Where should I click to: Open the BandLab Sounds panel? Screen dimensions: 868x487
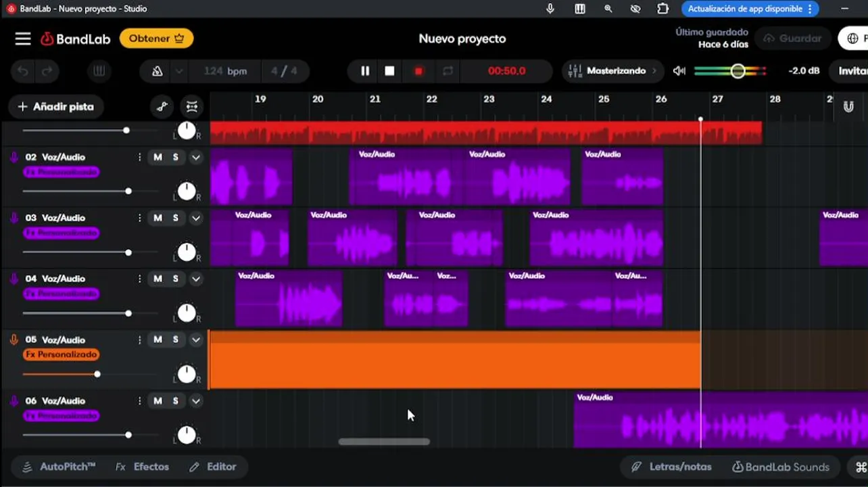coord(781,467)
